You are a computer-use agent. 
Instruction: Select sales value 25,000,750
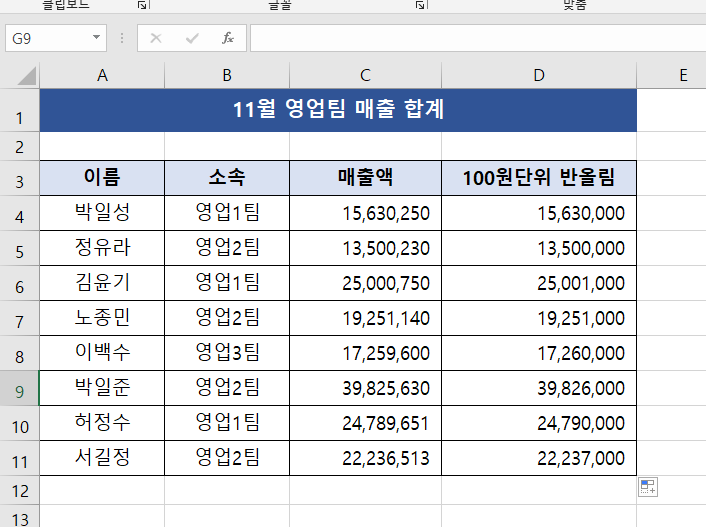click(365, 283)
